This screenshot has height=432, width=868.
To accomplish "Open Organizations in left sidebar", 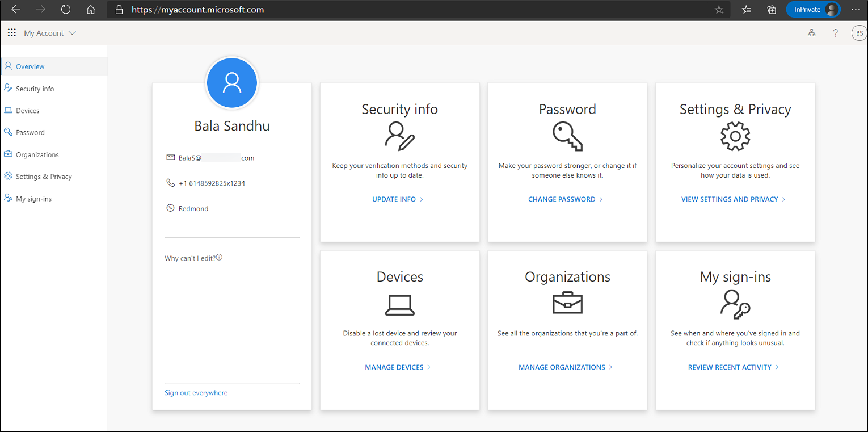I will (x=37, y=154).
